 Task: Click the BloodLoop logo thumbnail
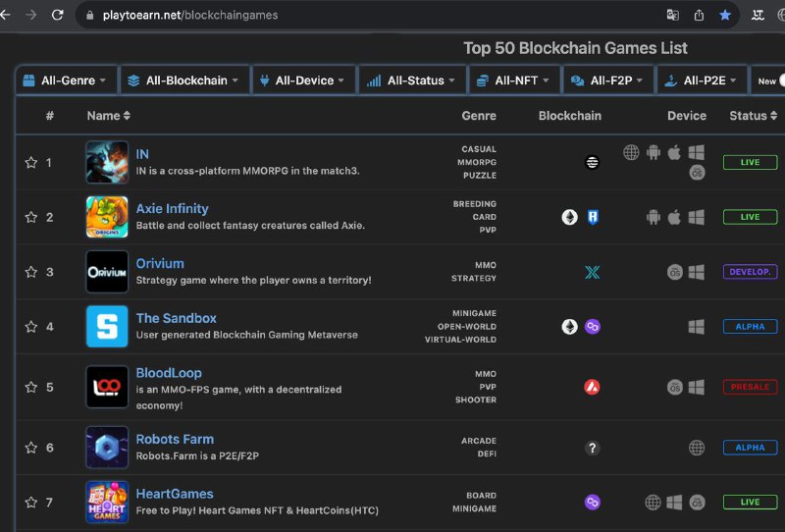coord(107,388)
